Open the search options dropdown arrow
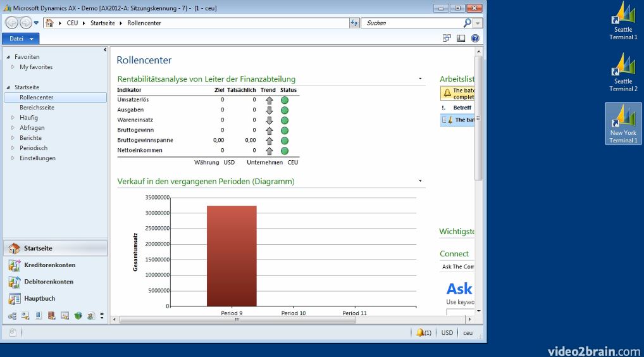 [478, 23]
